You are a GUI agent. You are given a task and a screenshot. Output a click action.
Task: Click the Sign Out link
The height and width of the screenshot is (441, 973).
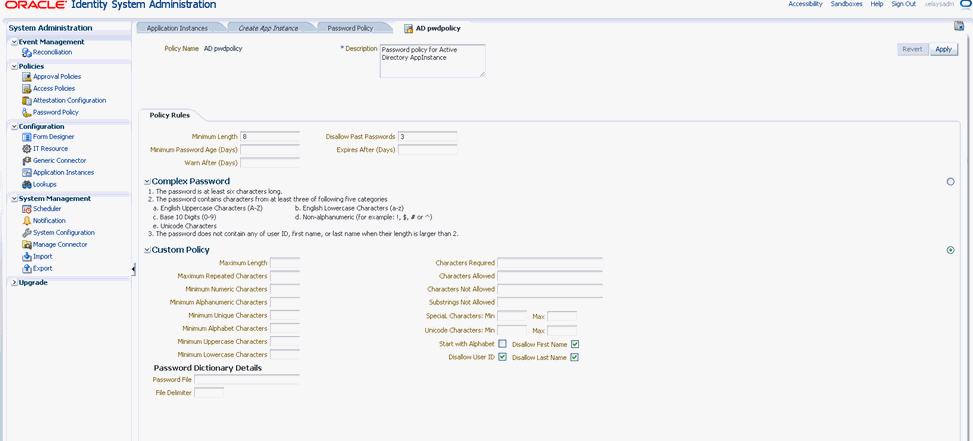click(x=904, y=4)
